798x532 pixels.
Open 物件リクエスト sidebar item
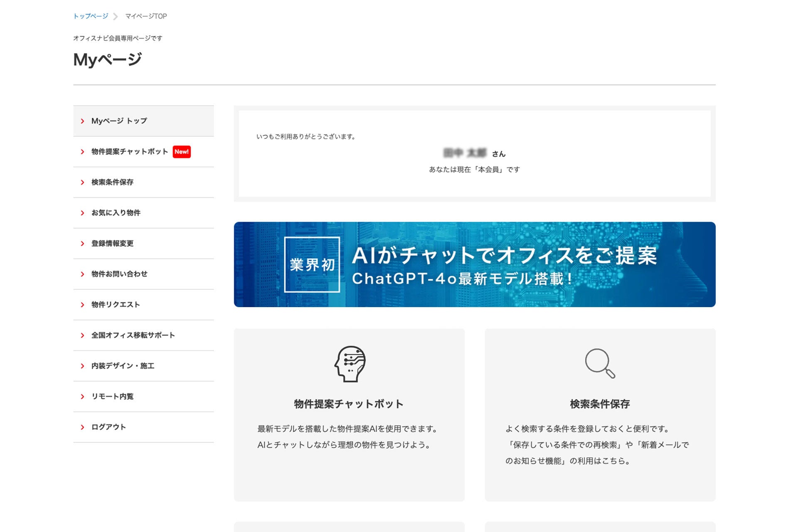[116, 305]
